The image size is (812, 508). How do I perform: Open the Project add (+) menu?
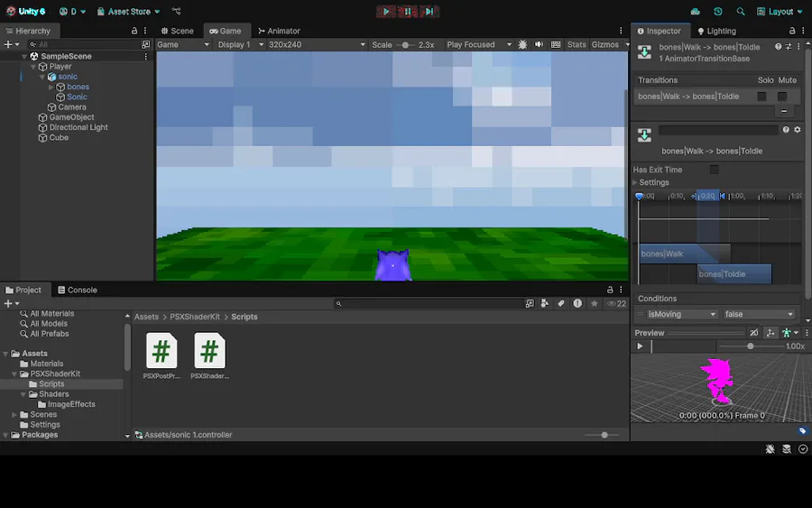12,303
